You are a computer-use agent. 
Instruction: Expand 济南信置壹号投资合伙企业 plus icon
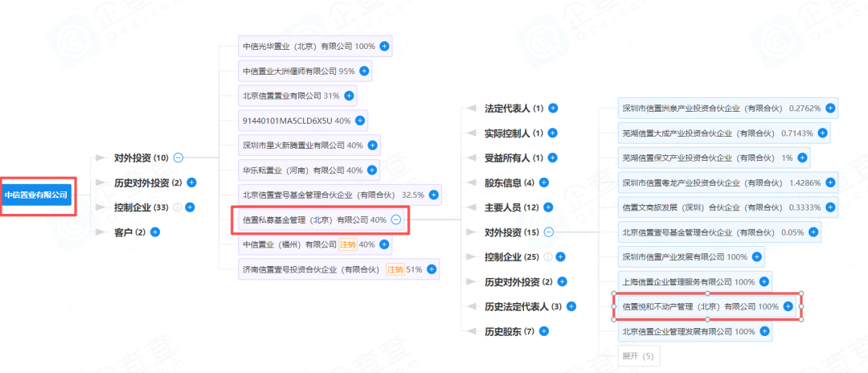coord(432,269)
